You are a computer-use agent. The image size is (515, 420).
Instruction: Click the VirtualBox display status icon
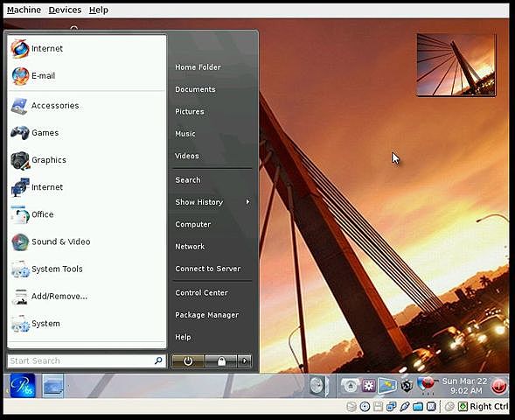[x=431, y=407]
